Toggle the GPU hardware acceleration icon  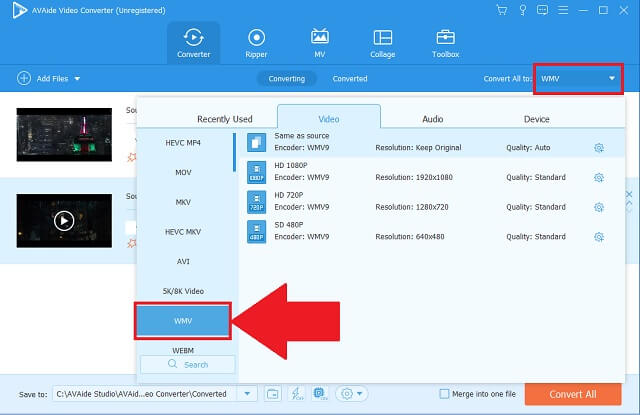pyautogui.click(x=320, y=393)
